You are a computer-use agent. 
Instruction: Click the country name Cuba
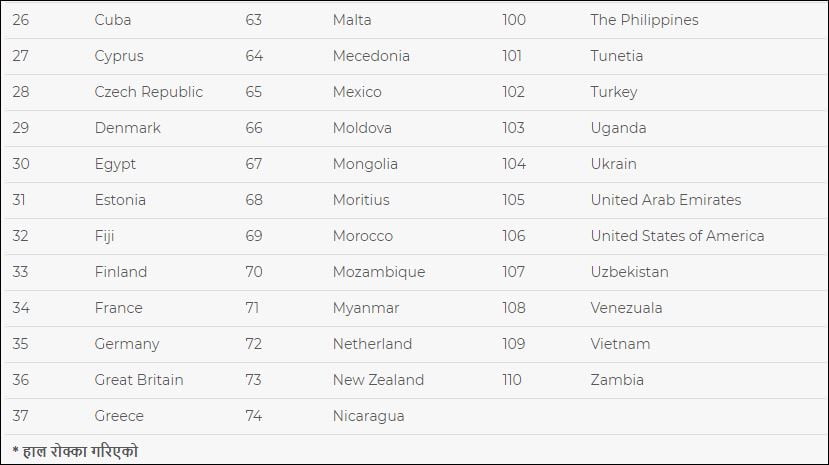click(113, 20)
